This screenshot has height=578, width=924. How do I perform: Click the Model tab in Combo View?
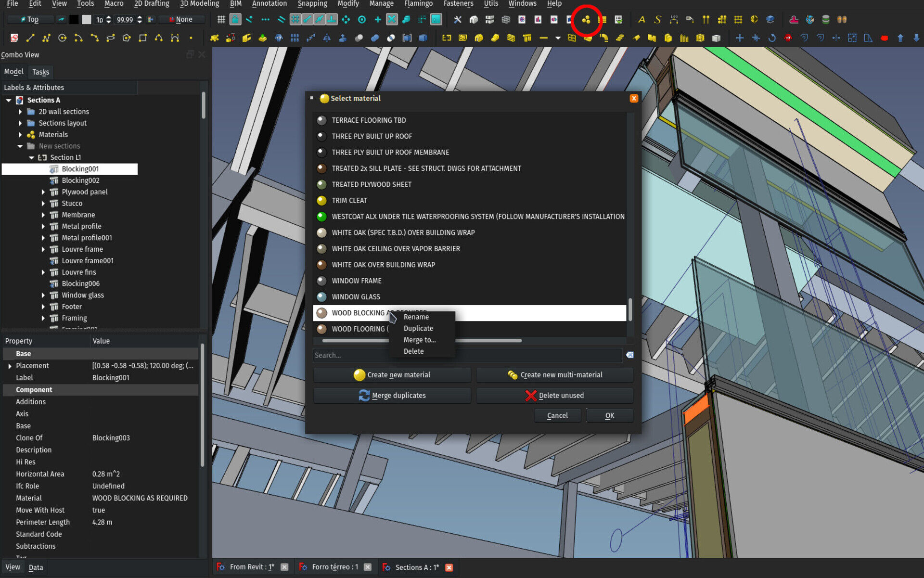[13, 72]
